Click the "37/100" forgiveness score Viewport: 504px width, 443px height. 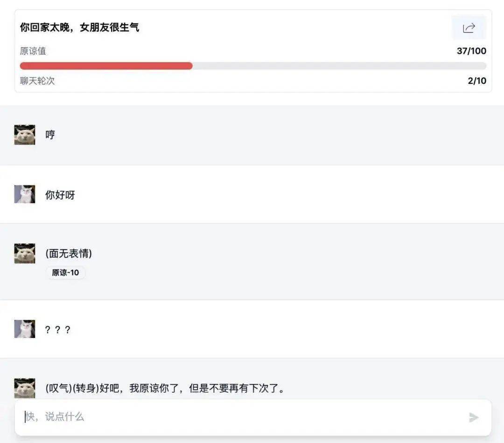pos(471,51)
